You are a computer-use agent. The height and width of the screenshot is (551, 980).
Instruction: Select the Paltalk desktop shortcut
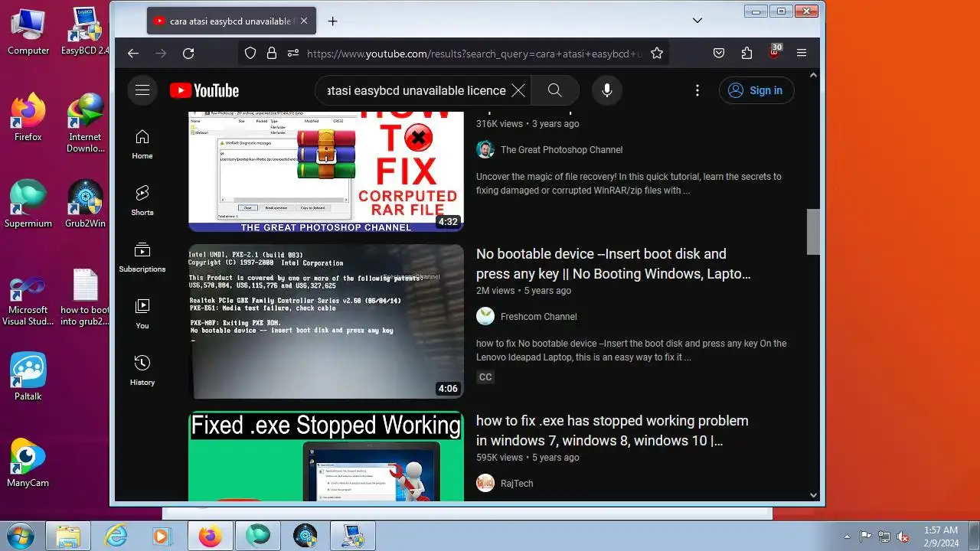(28, 377)
